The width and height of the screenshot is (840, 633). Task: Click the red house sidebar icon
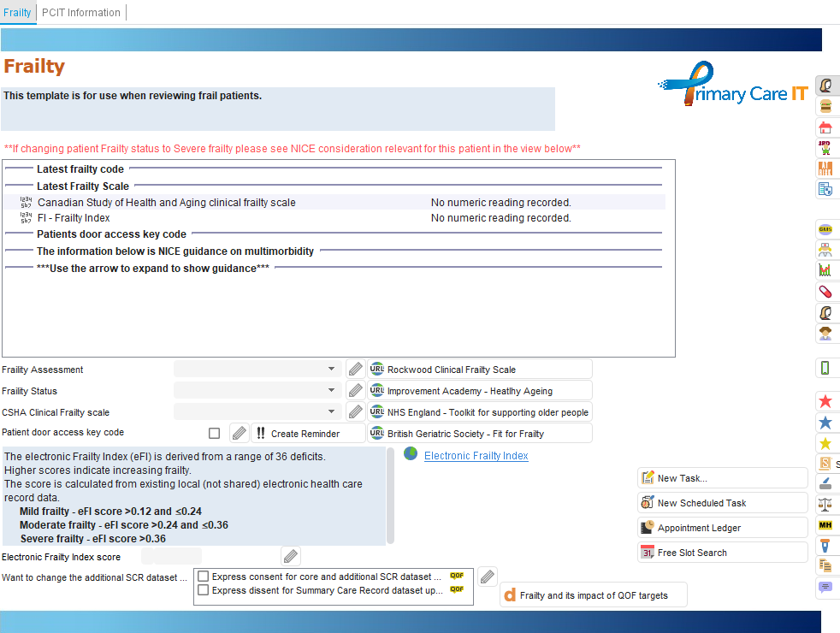(x=825, y=127)
